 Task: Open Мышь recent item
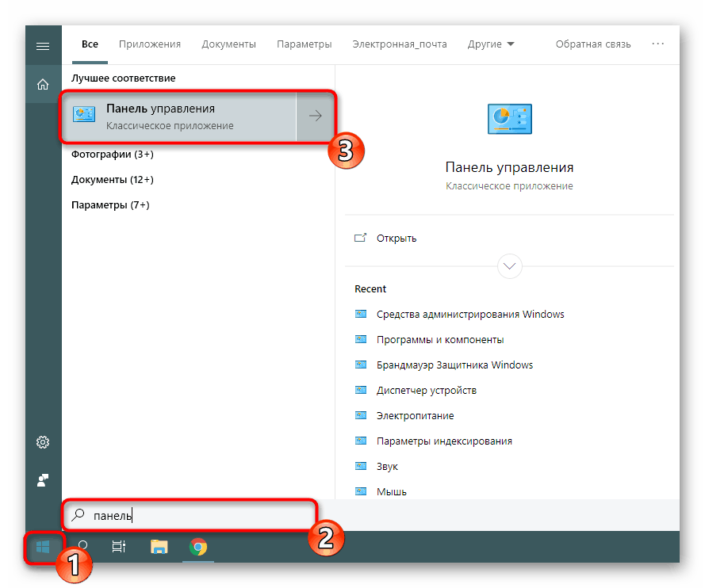click(391, 491)
